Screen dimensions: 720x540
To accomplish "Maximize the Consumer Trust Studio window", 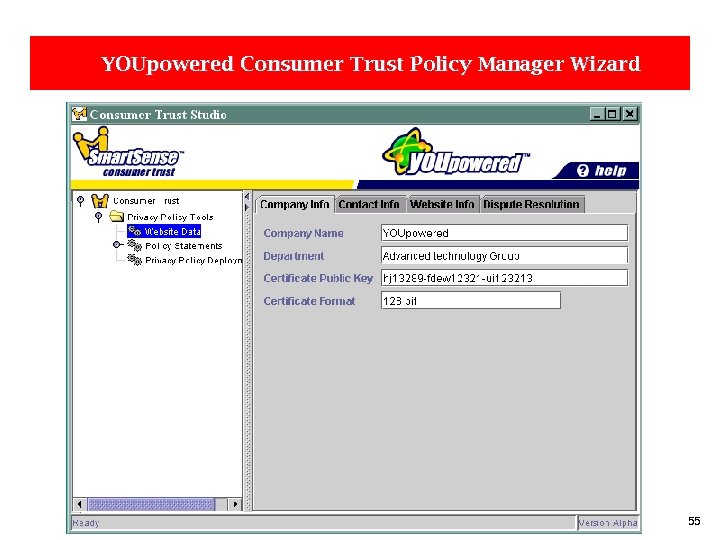I will coord(613,114).
